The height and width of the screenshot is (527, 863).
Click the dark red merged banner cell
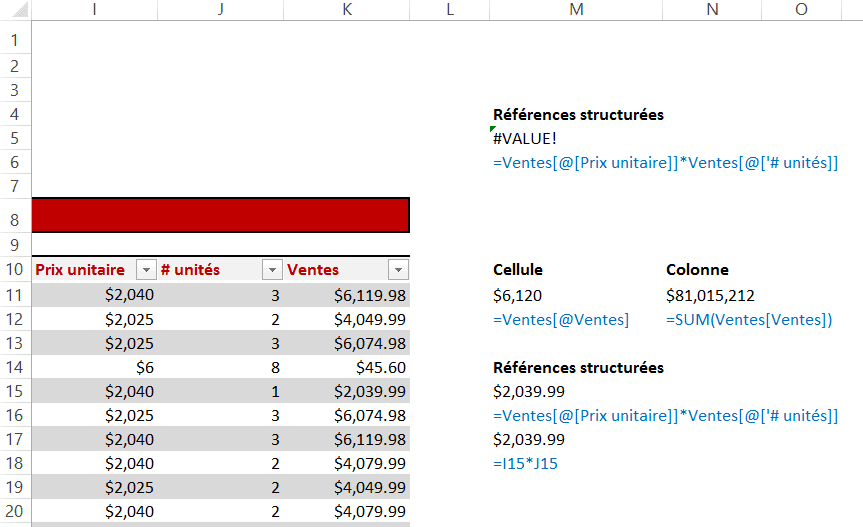221,215
